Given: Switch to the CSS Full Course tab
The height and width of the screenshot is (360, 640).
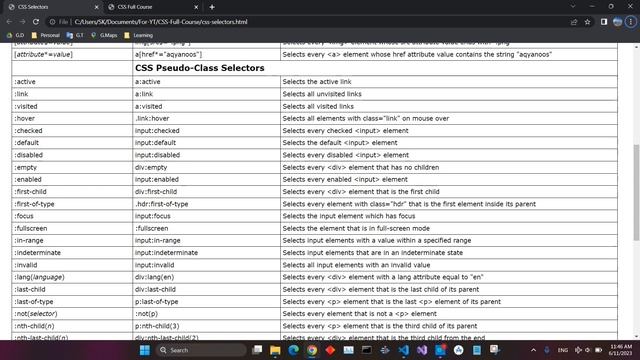Looking at the screenshot, I should pos(153,7).
